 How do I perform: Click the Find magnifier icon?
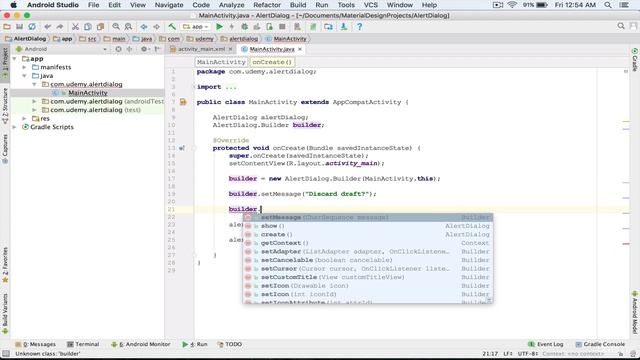tap(116, 27)
